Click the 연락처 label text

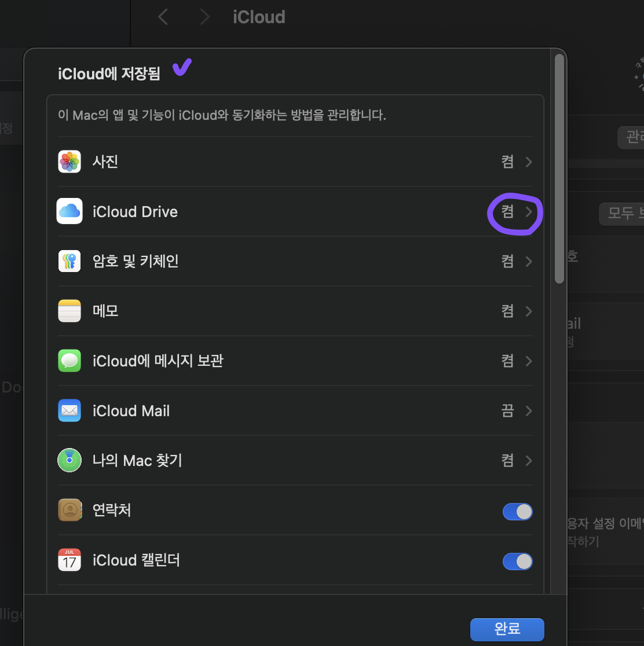[111, 510]
